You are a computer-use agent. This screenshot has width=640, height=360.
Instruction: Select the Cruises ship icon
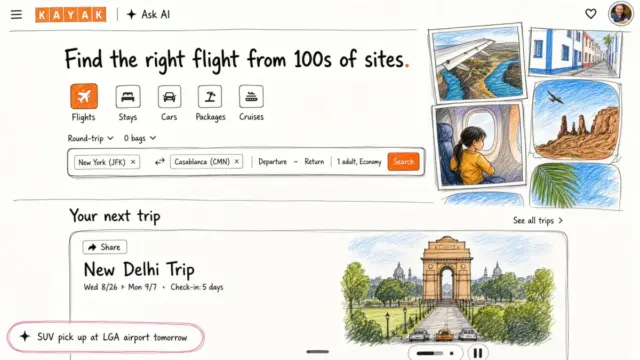(251, 97)
